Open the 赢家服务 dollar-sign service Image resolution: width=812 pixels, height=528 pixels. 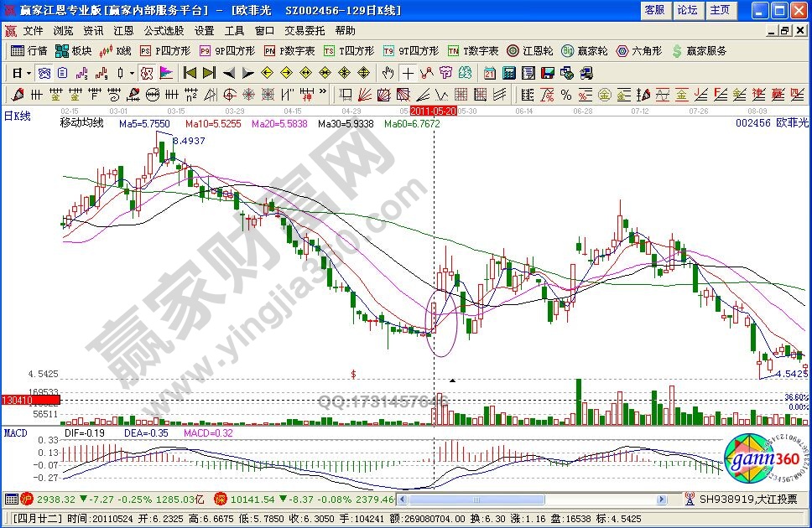click(x=698, y=51)
